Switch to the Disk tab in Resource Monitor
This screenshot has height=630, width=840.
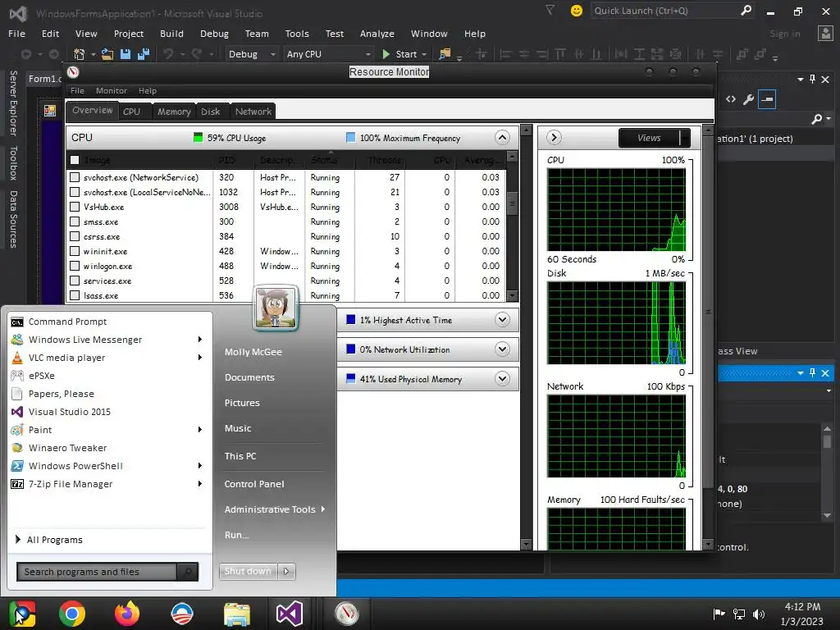(211, 112)
